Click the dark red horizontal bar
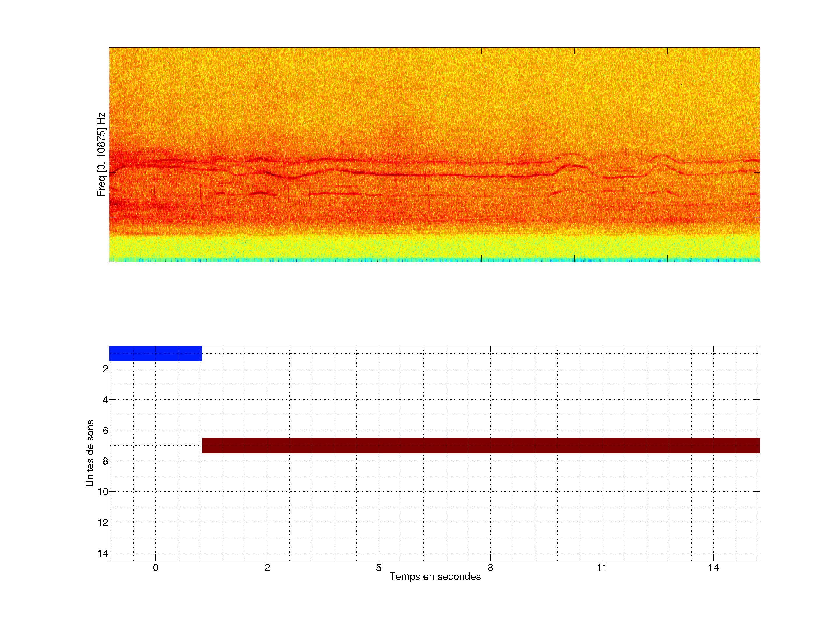This screenshot has height=630, width=840. [481, 445]
